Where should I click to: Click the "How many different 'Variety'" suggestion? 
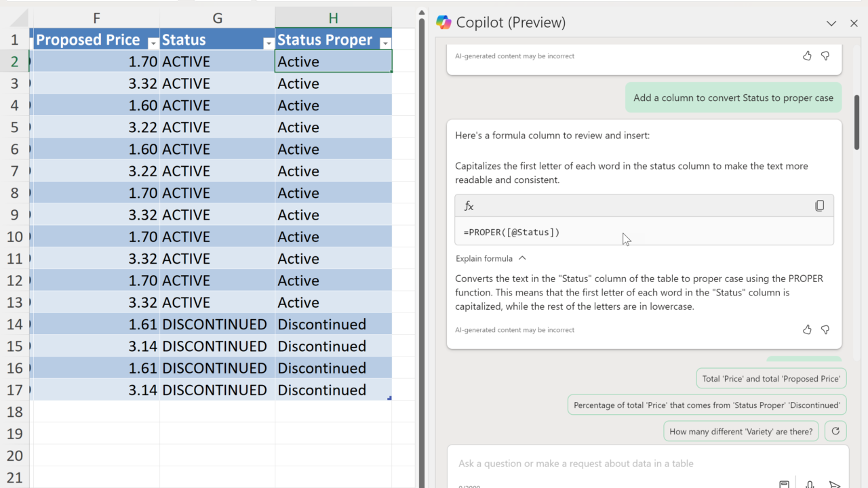pos(741,431)
